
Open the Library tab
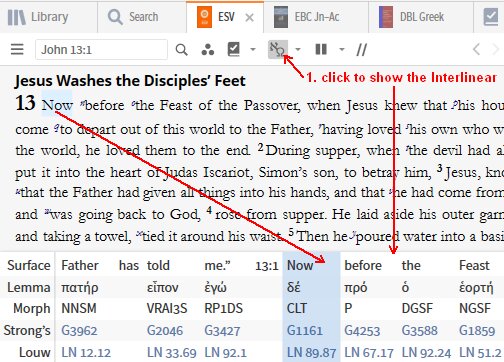38,17
